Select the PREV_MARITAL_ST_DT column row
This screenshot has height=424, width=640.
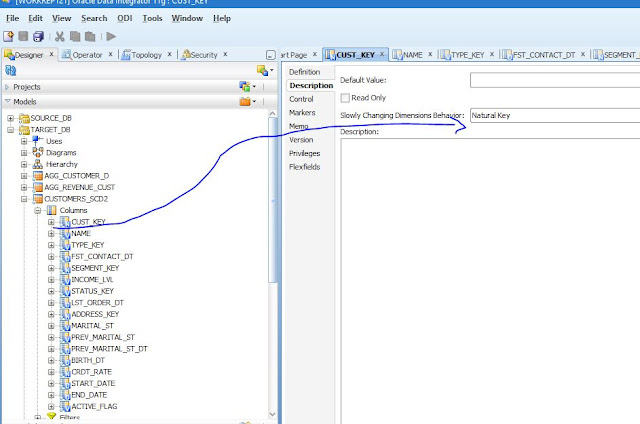point(109,349)
